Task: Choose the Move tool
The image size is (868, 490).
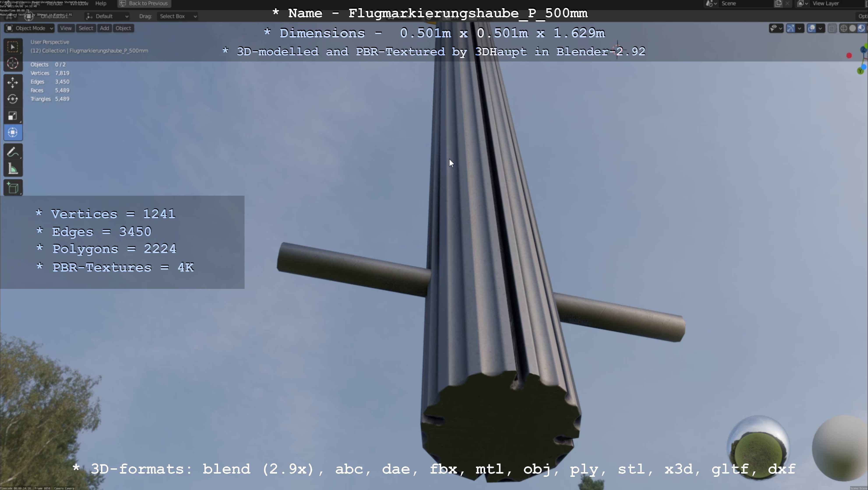Action: [13, 83]
